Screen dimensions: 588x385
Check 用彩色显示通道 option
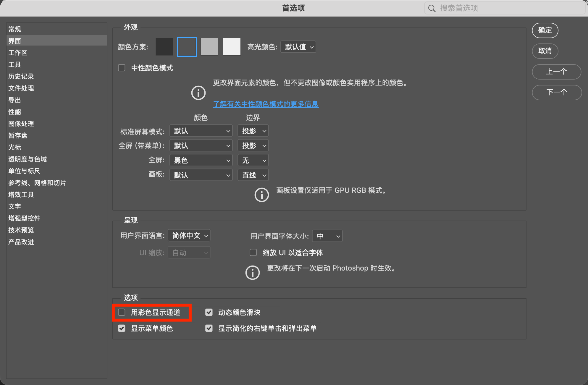click(x=122, y=312)
